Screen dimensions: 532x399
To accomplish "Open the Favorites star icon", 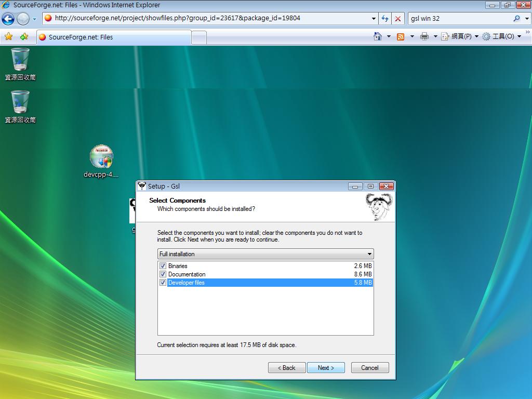I will pyautogui.click(x=8, y=36).
